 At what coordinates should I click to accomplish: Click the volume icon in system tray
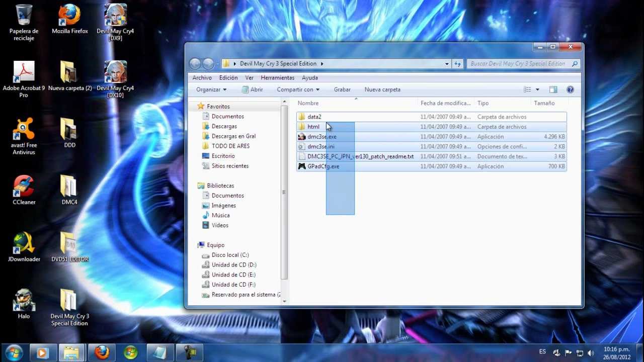[591, 353]
